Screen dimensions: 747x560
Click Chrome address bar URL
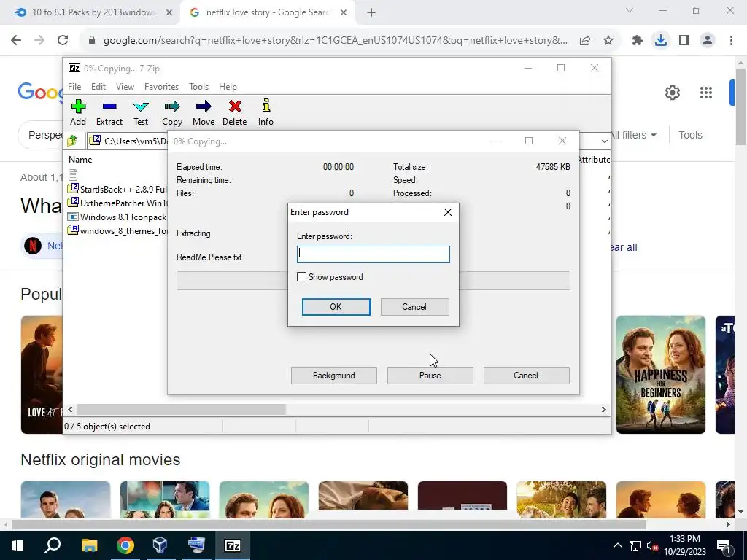pos(336,41)
